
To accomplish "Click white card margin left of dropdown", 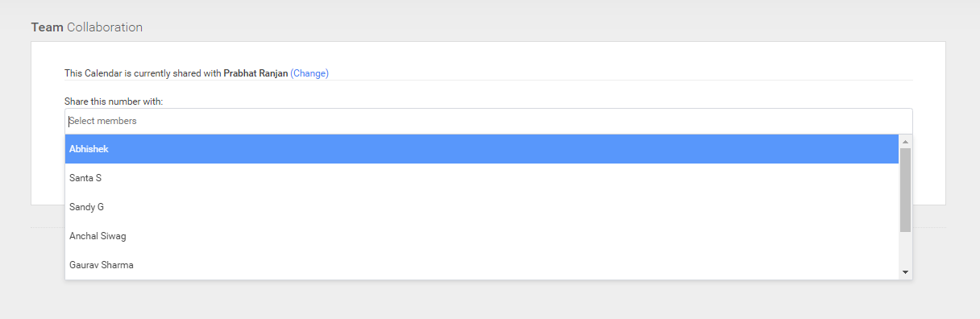I will pyautogui.click(x=48, y=161).
